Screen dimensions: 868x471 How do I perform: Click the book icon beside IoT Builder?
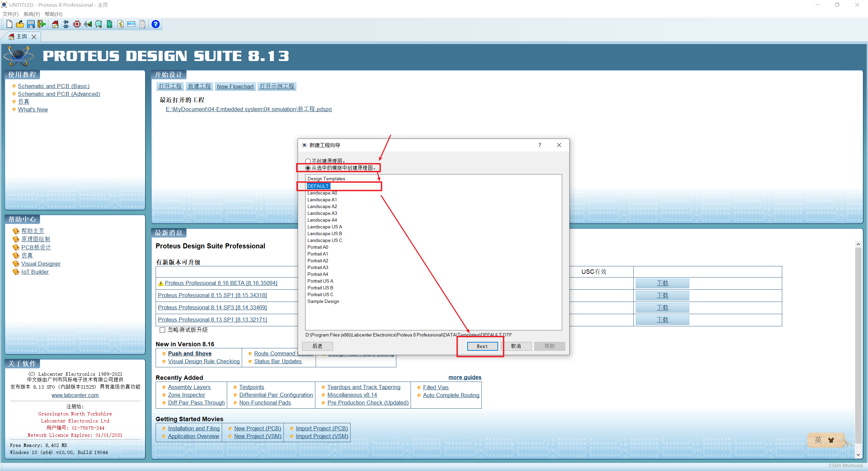16,272
